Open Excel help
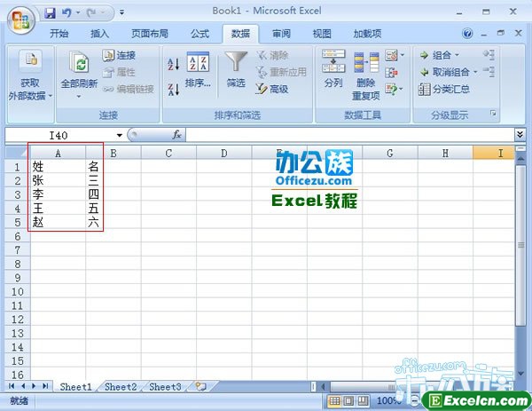The width and height of the screenshot is (532, 411). [467, 33]
